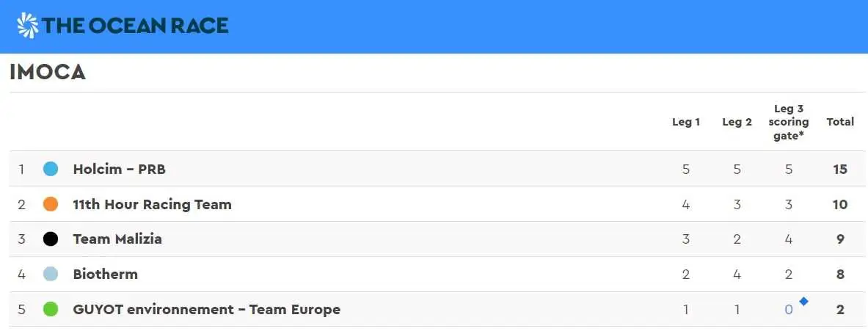Select the Biotherm team name
Image resolution: width=868 pixels, height=334 pixels.
105,275
